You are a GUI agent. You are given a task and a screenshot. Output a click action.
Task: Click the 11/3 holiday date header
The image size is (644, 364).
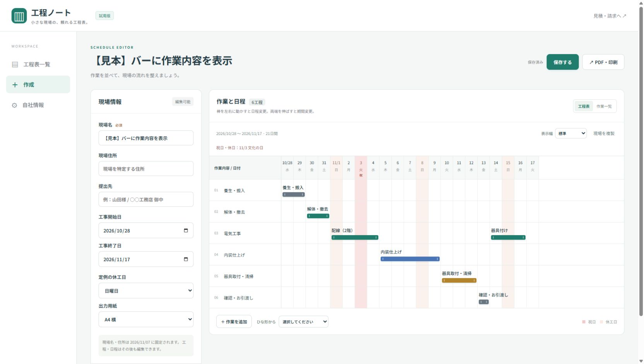(x=361, y=168)
